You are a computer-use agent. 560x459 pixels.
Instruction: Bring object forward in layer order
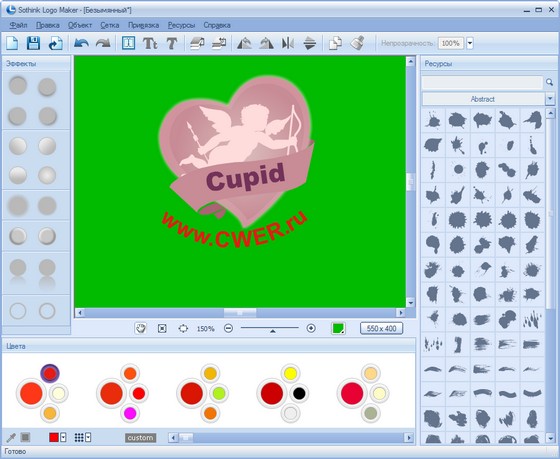click(x=197, y=43)
